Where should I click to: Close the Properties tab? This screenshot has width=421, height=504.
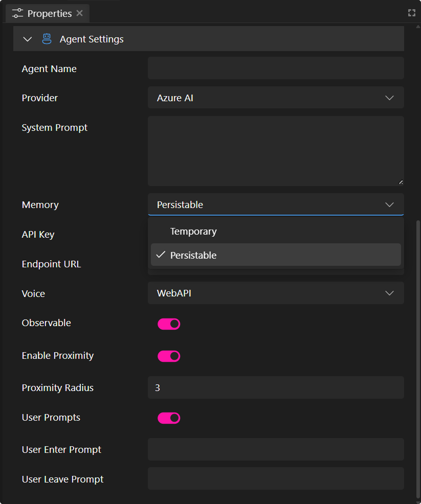tap(80, 13)
